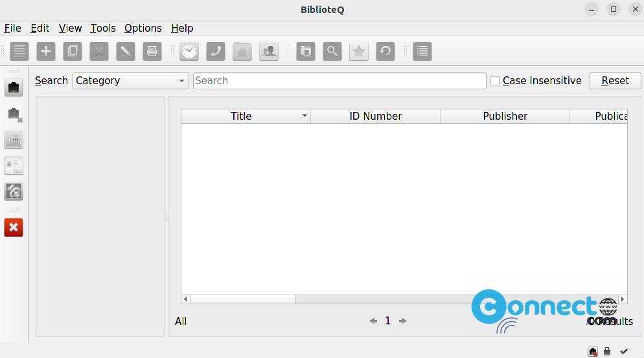
Task: Click the table scrollbar left arrow
Action: pos(186,299)
